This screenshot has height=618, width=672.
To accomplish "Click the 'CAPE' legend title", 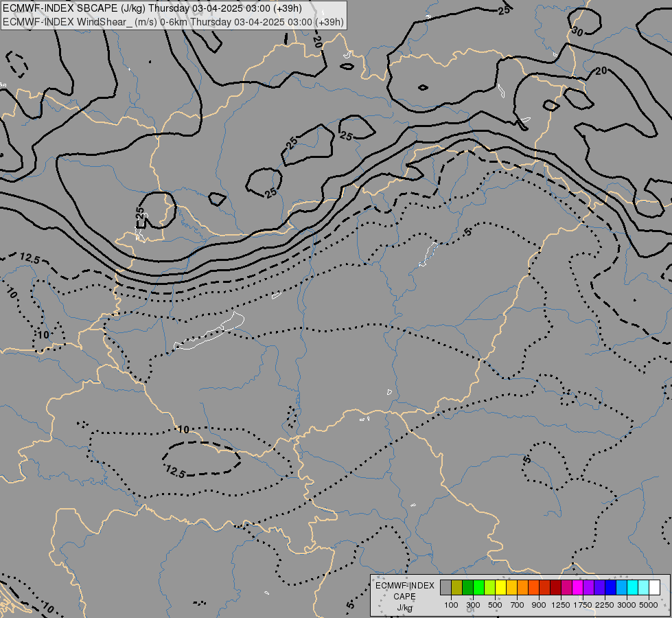I will point(404,597).
